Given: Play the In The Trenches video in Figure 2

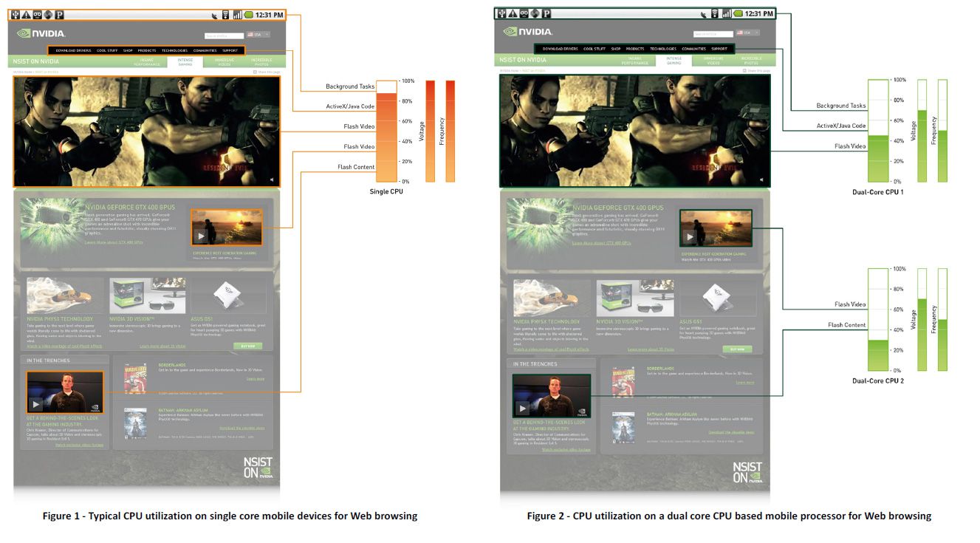Looking at the screenshot, I should point(523,408).
